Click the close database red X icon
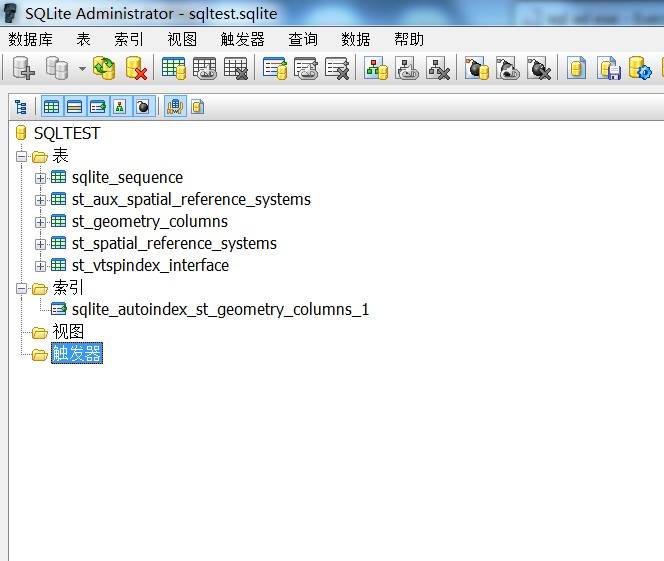Screen dimensions: 664x561 pyautogui.click(x=136, y=68)
